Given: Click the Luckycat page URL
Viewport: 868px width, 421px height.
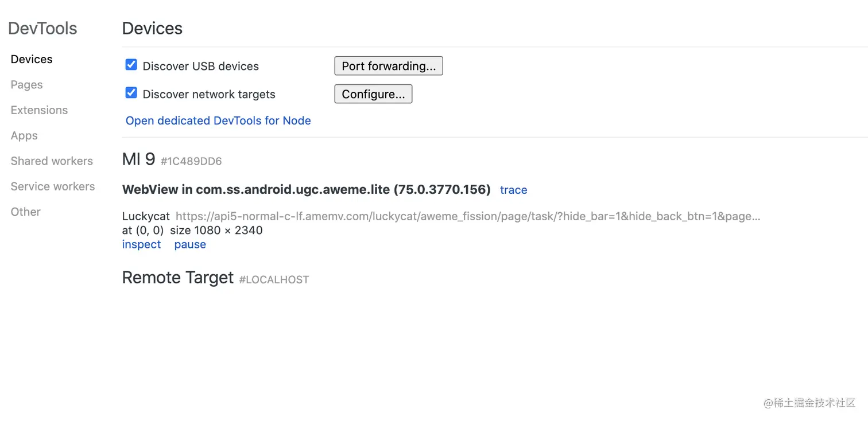Looking at the screenshot, I should (467, 216).
